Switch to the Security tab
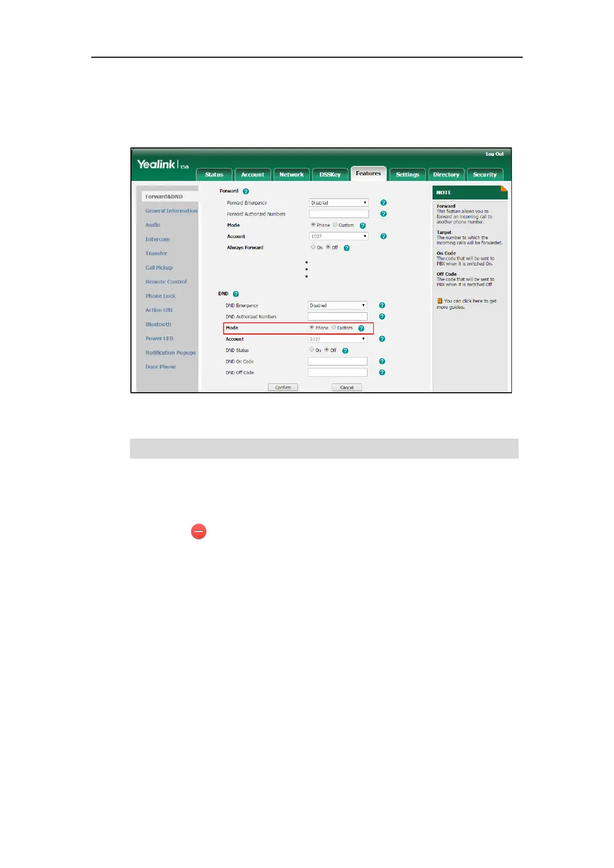This screenshot has width=614, height=868. (485, 175)
